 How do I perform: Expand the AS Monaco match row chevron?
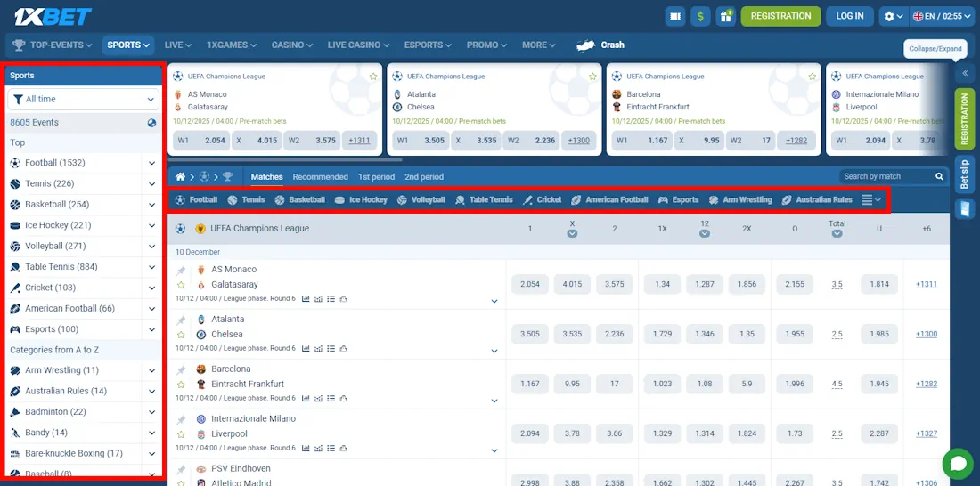[x=494, y=301]
